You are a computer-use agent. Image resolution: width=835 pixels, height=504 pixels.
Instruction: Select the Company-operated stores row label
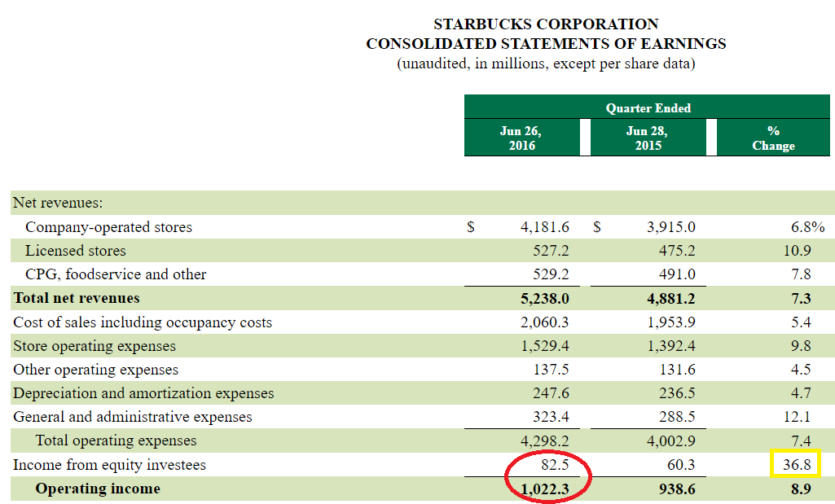(x=108, y=227)
